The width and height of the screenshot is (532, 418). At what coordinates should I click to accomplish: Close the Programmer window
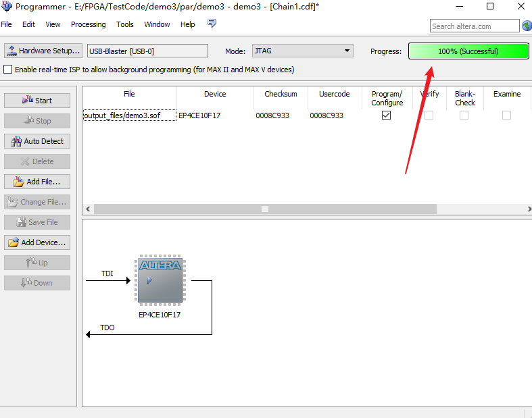521,6
